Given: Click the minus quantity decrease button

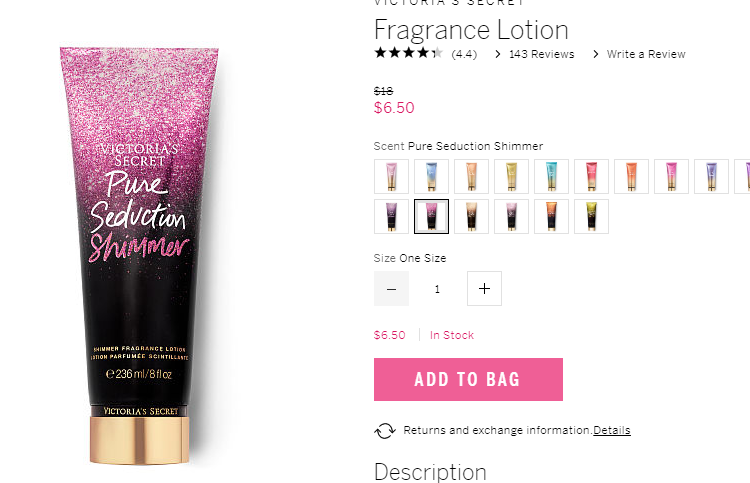Looking at the screenshot, I should pos(391,288).
